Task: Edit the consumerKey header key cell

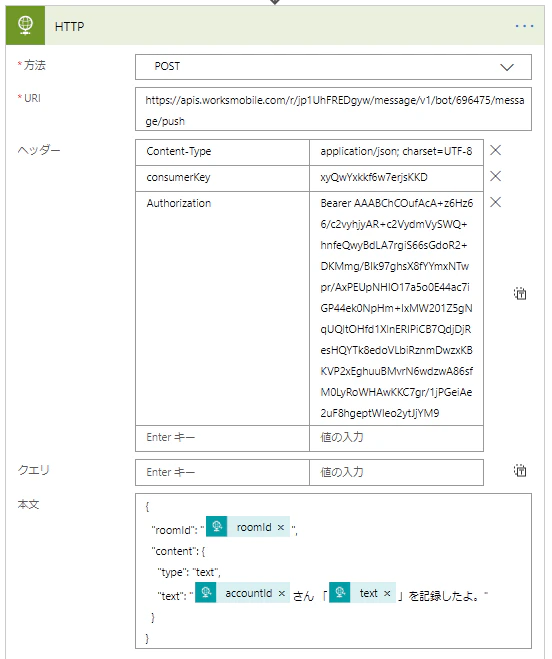Action: (x=222, y=178)
